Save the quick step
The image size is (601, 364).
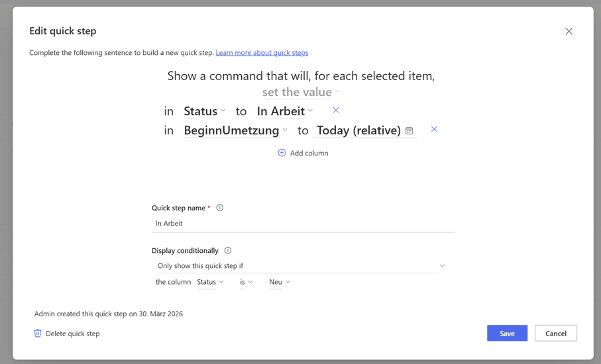point(507,334)
